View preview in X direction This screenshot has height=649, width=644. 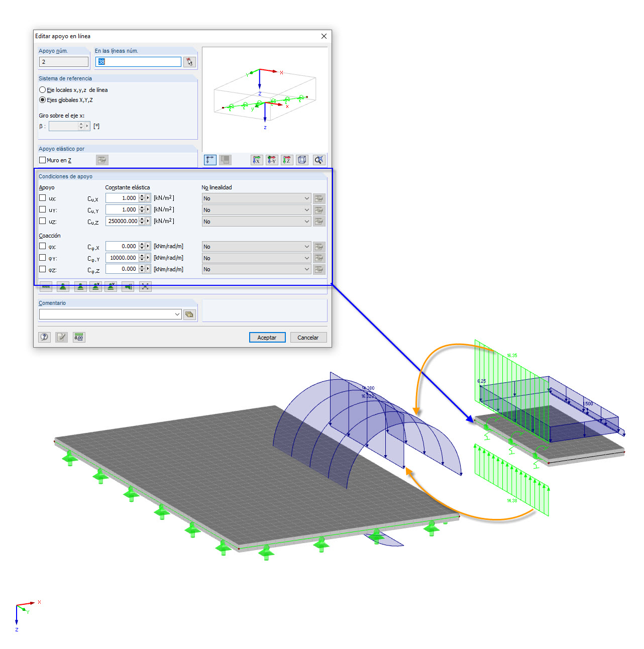coord(257,160)
